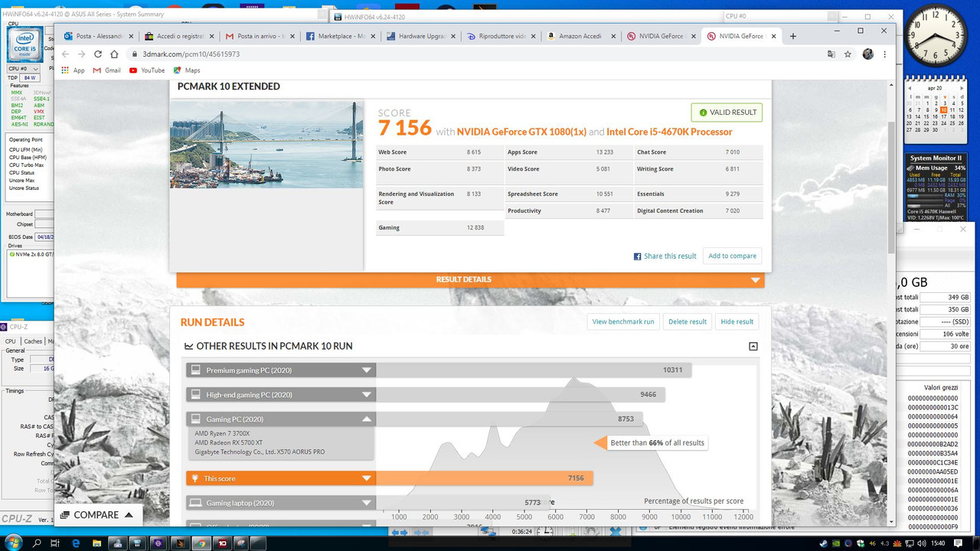Screen dimensions: 980x551
Task: Expand 'This score' row arrow
Action: click(x=367, y=479)
